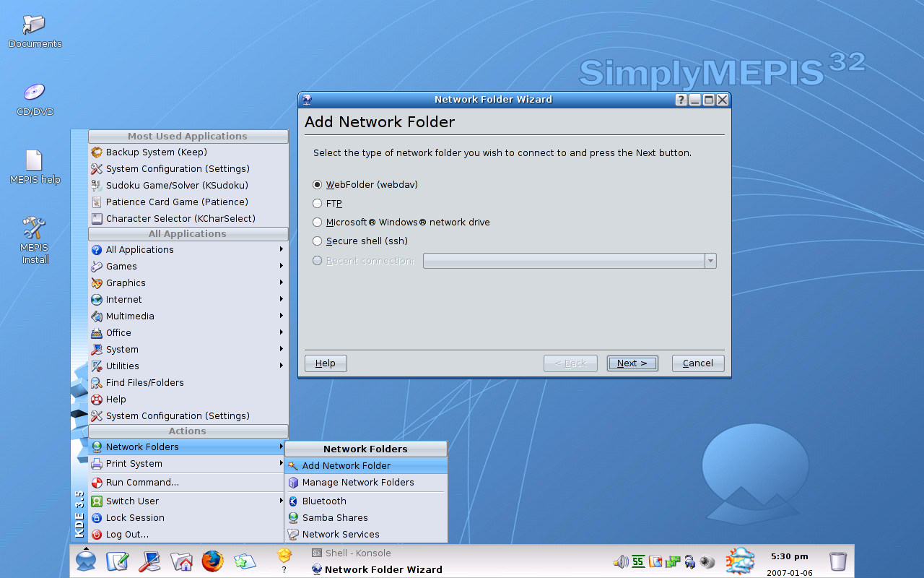The width and height of the screenshot is (924, 578).
Task: Launch Patience Card Game (Patience)
Action: 188,202
